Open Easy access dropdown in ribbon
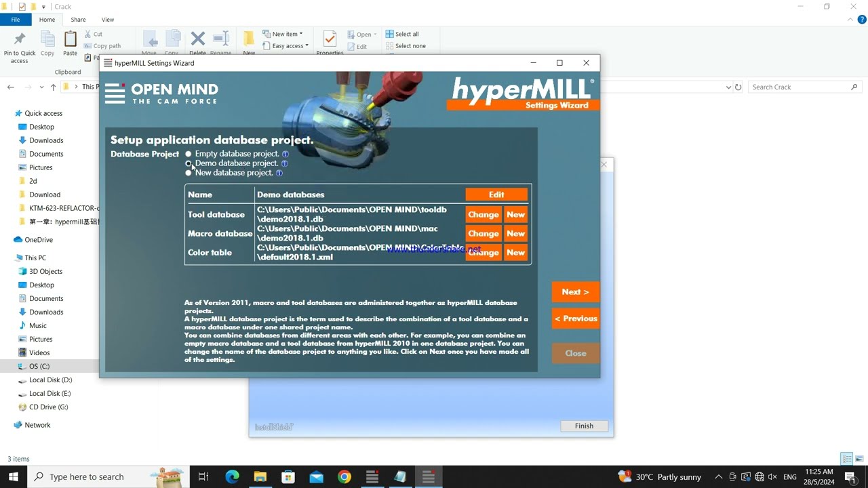This screenshot has height=488, width=868. (285, 46)
